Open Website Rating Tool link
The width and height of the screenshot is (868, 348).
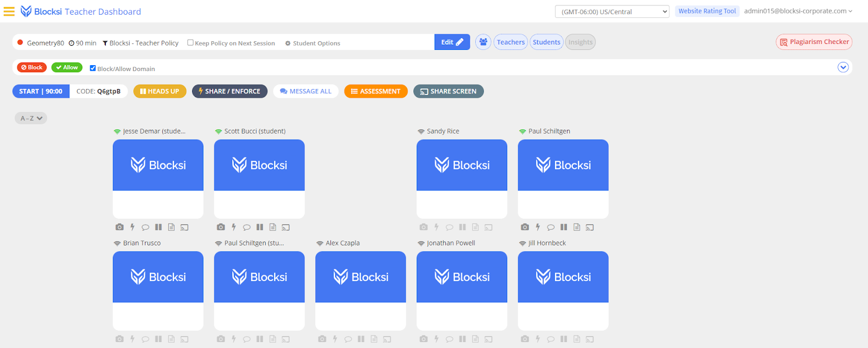tap(707, 11)
